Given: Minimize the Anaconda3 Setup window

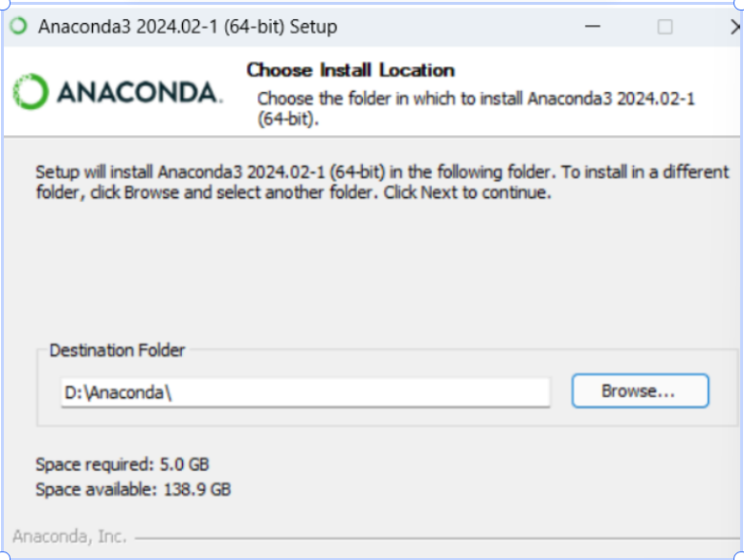Looking at the screenshot, I should pyautogui.click(x=592, y=27).
